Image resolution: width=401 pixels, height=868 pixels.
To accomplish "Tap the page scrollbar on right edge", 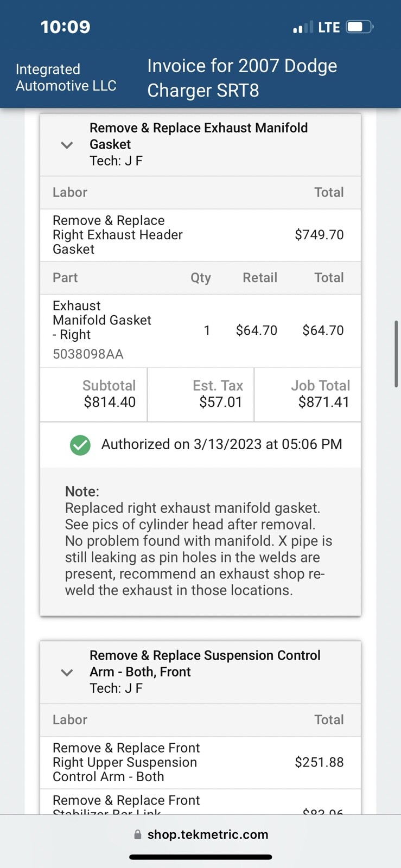I will [x=397, y=354].
